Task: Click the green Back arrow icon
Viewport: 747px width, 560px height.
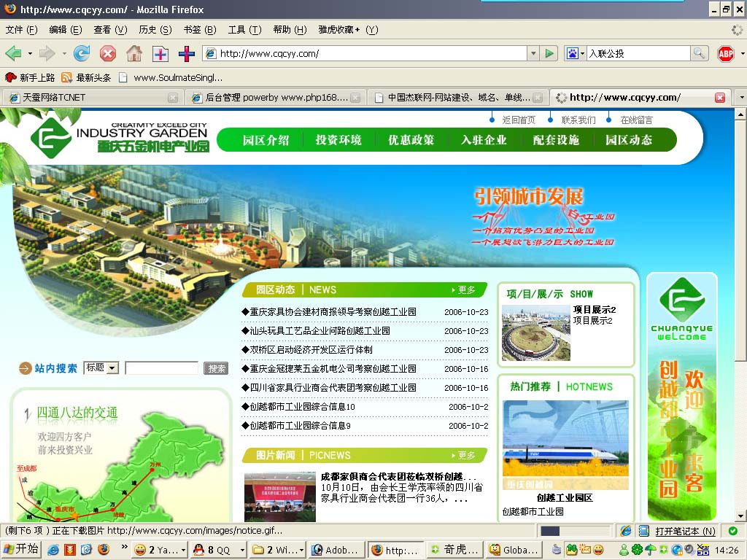Action: click(x=13, y=53)
